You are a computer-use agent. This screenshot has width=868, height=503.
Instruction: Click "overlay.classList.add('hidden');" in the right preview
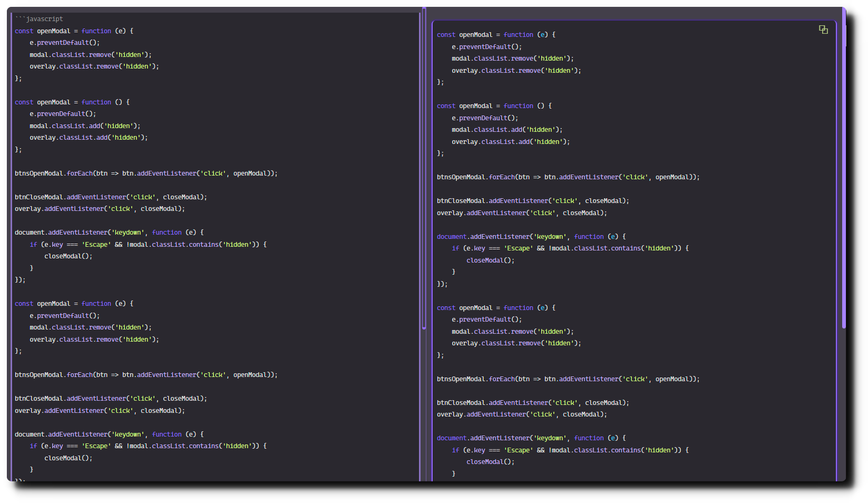tap(511, 142)
